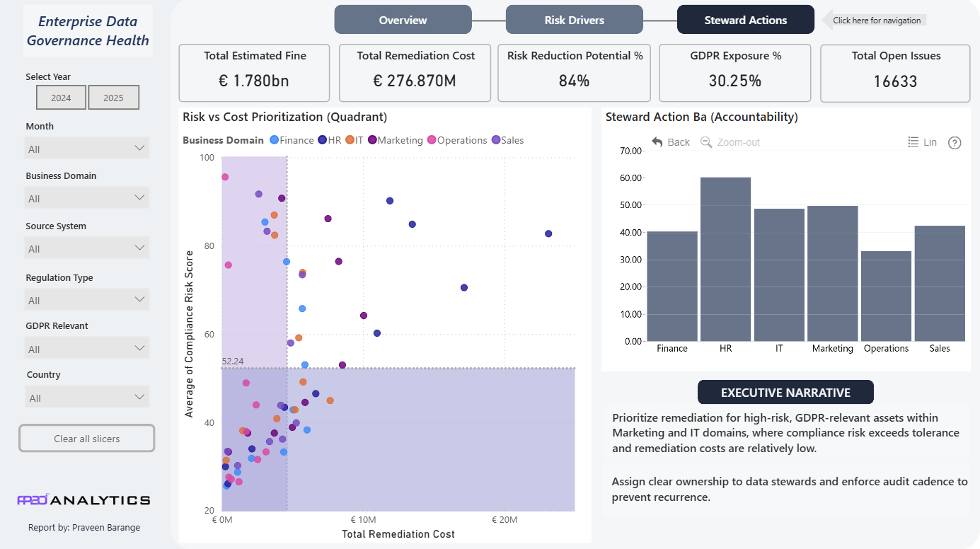
Task: Expand the Month dropdown
Action: click(x=87, y=149)
